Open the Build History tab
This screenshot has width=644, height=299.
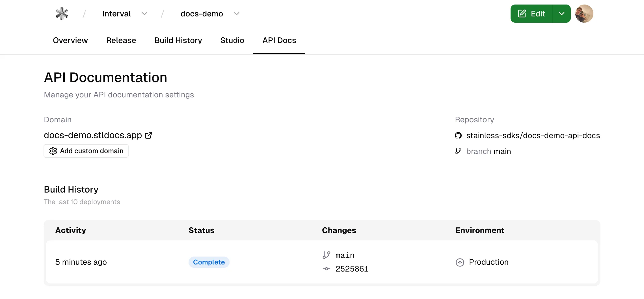pyautogui.click(x=178, y=40)
